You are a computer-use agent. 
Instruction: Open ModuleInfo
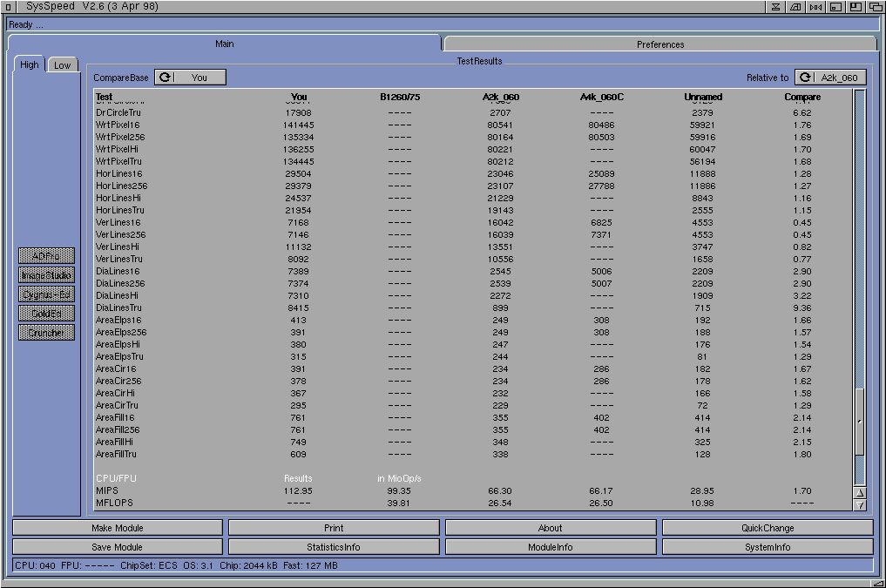click(551, 547)
